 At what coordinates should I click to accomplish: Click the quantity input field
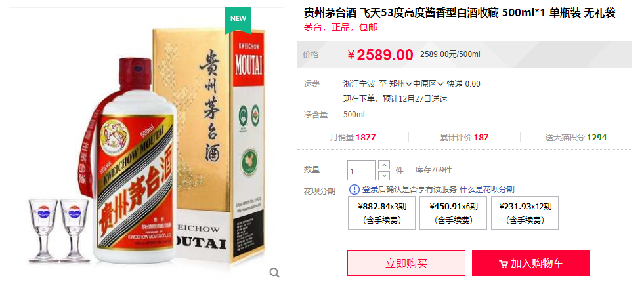(362, 171)
